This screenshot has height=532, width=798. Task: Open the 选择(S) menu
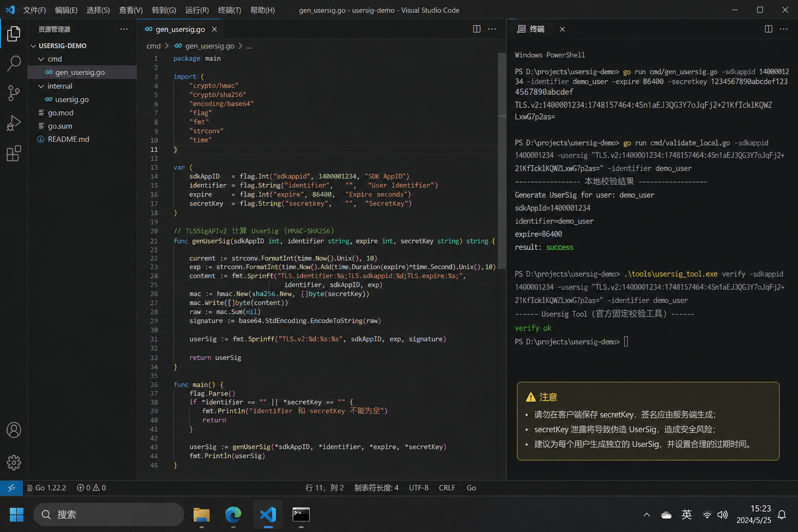click(98, 10)
